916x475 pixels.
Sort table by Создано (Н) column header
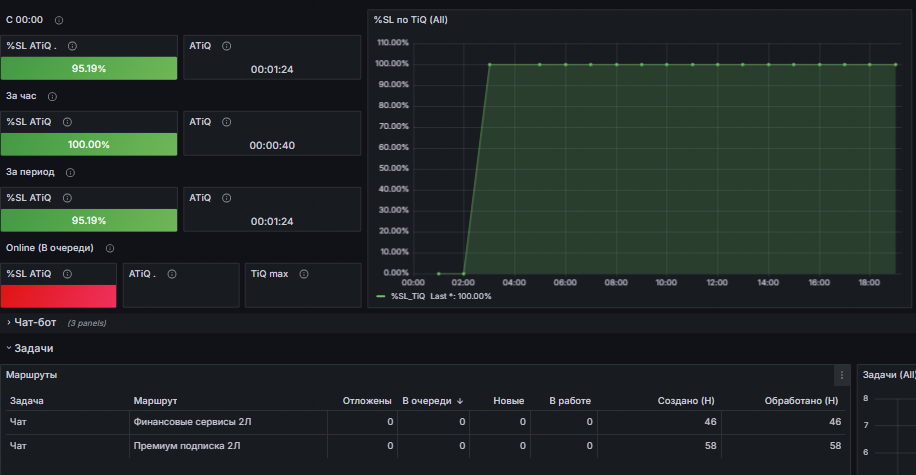[686, 401]
